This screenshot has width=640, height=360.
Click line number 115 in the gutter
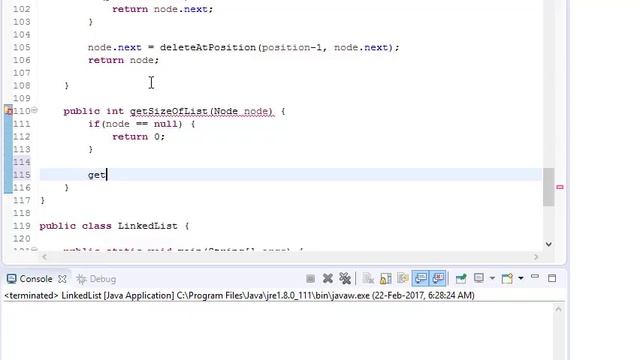22,175
